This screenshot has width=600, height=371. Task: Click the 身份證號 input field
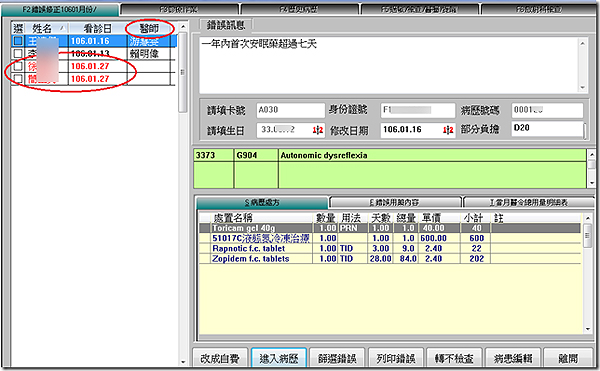(417, 110)
